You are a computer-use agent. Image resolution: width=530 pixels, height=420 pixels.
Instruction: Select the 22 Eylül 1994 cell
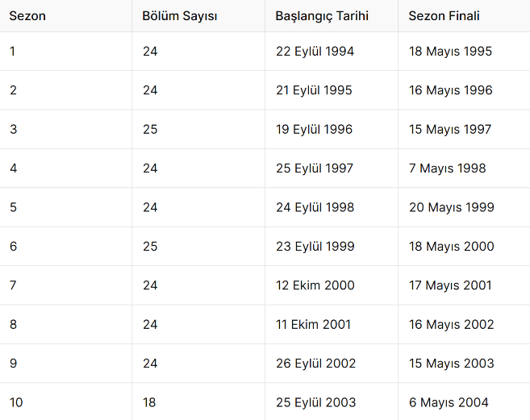[315, 52]
